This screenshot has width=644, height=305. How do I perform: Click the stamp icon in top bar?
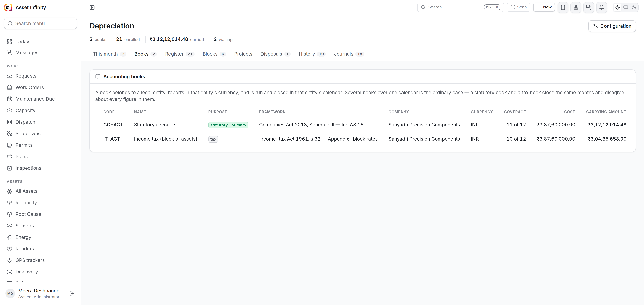point(576,7)
